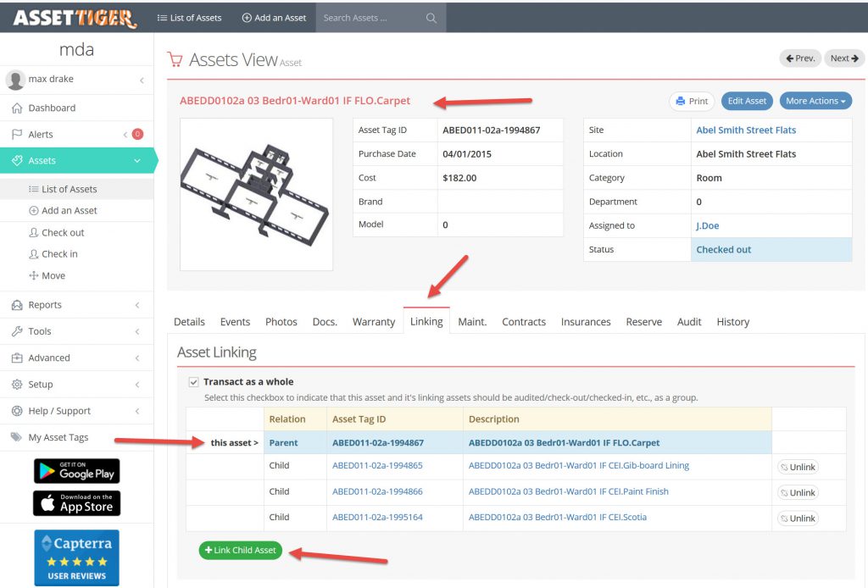Open Google Play store badge
Image resolution: width=868 pixels, height=588 pixels.
[x=76, y=471]
